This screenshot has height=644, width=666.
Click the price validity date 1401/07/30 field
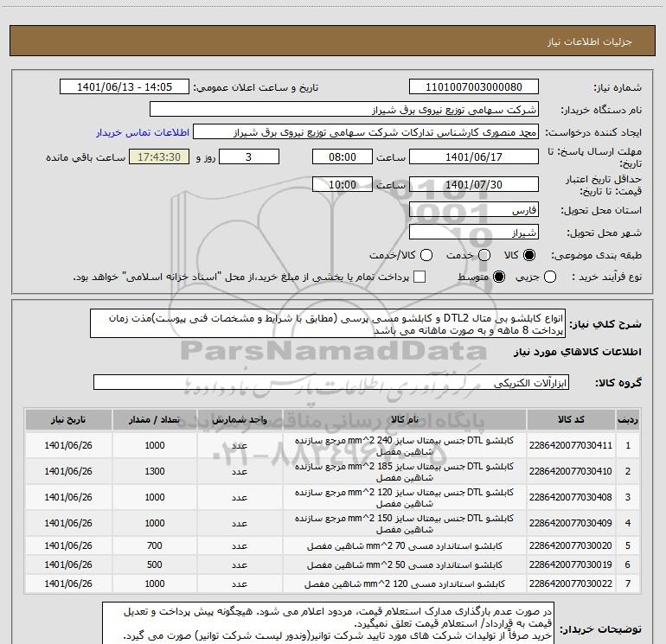[x=474, y=184]
